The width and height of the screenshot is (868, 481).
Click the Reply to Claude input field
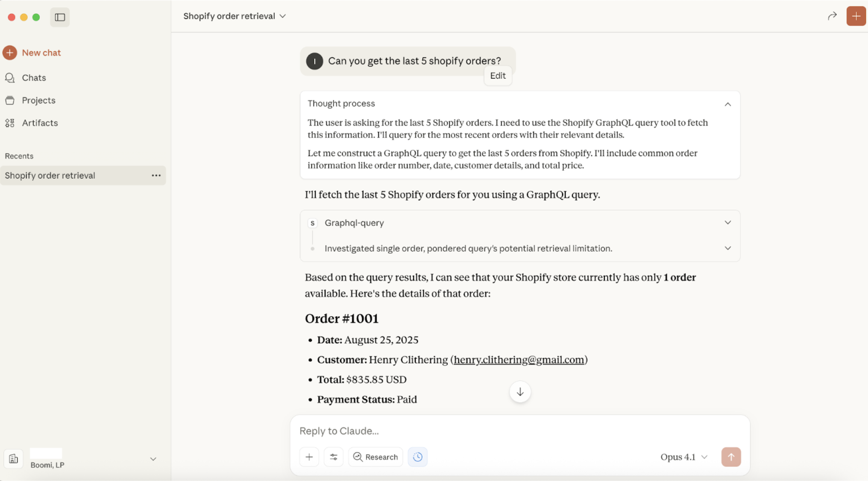point(513,431)
